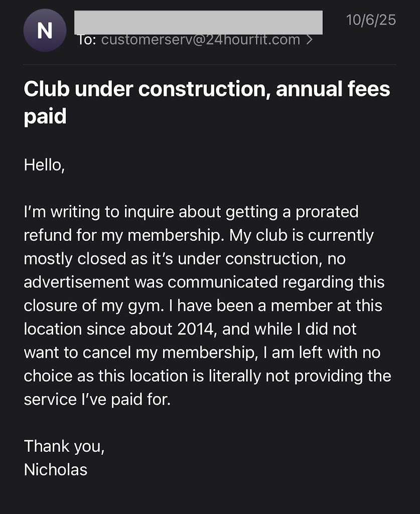
Task: Tap the 10/6/25 date stamp
Action: coord(371,20)
